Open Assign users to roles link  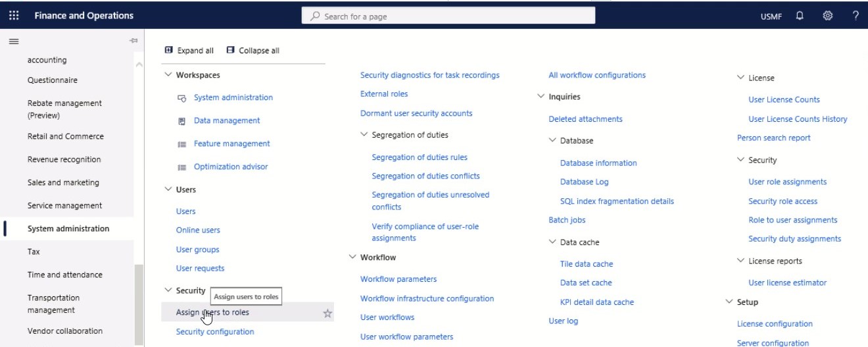coord(212,312)
